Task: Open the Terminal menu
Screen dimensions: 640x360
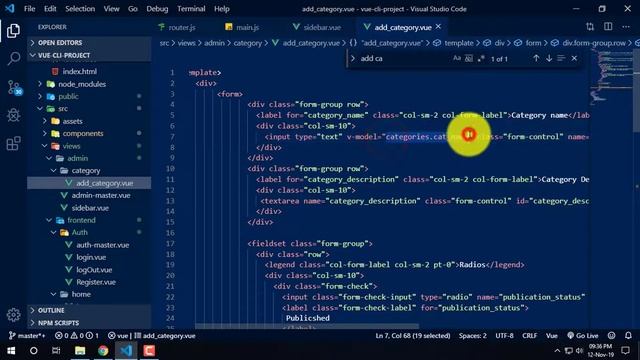Action: (x=191, y=9)
